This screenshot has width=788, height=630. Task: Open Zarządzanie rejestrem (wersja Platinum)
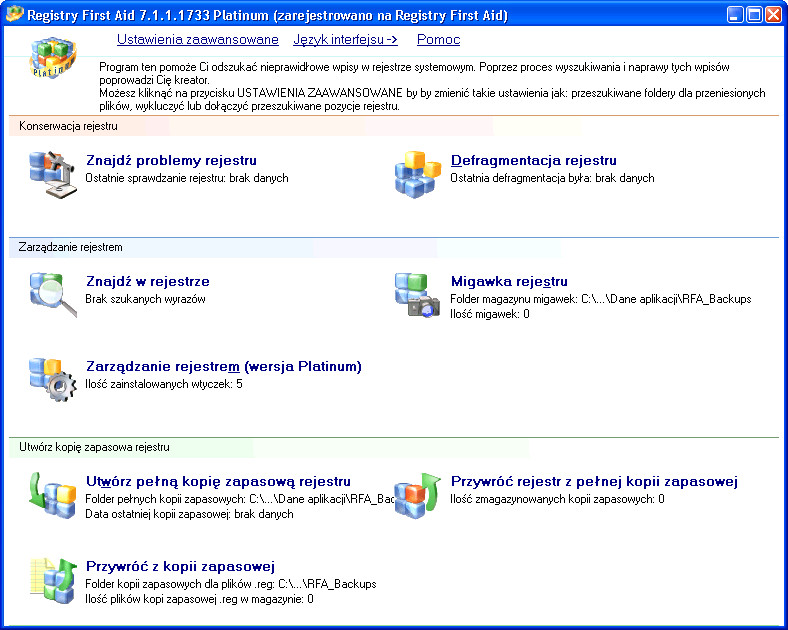pyautogui.click(x=224, y=366)
